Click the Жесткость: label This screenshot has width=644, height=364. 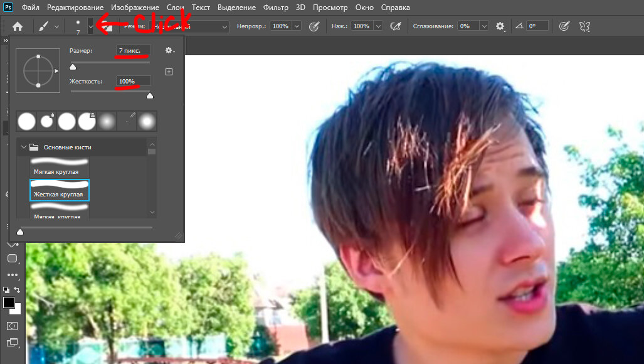(x=86, y=82)
